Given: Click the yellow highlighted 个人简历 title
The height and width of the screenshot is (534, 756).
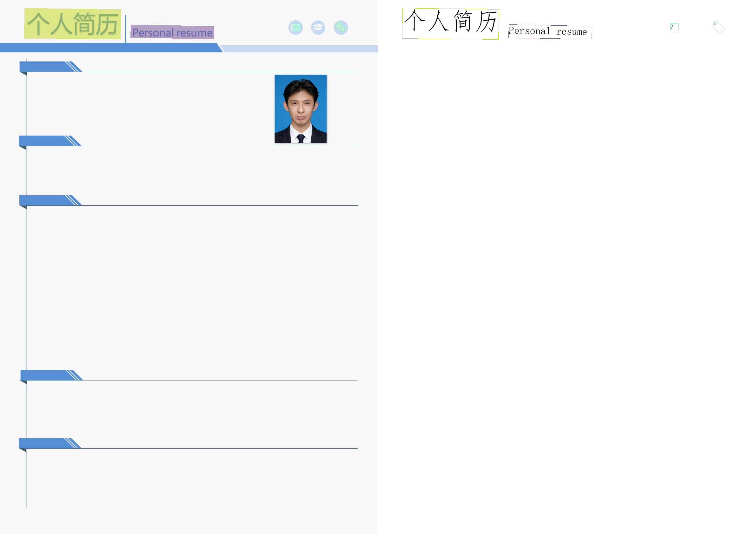Looking at the screenshot, I should pyautogui.click(x=72, y=24).
